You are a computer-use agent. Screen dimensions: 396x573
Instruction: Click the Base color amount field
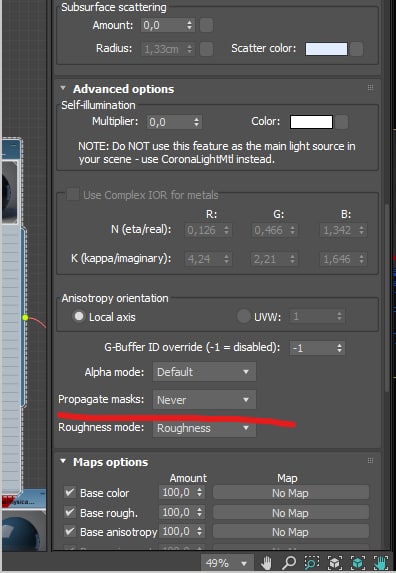click(178, 492)
